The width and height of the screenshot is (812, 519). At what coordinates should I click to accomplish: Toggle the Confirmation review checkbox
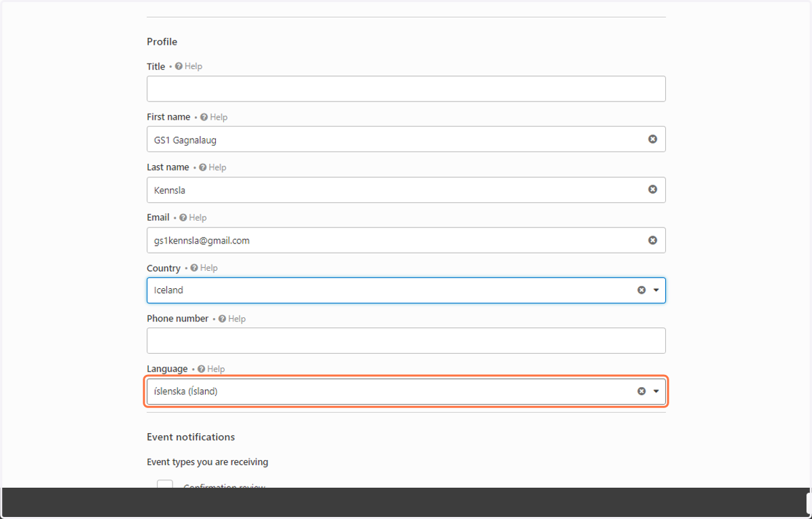click(x=164, y=484)
